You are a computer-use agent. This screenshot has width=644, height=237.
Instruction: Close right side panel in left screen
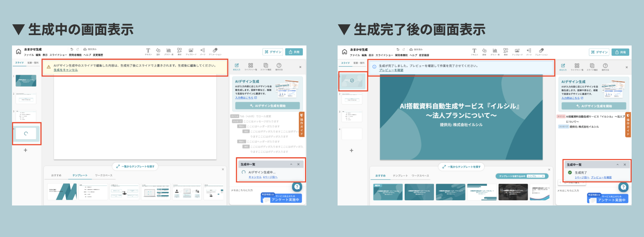(x=300, y=67)
